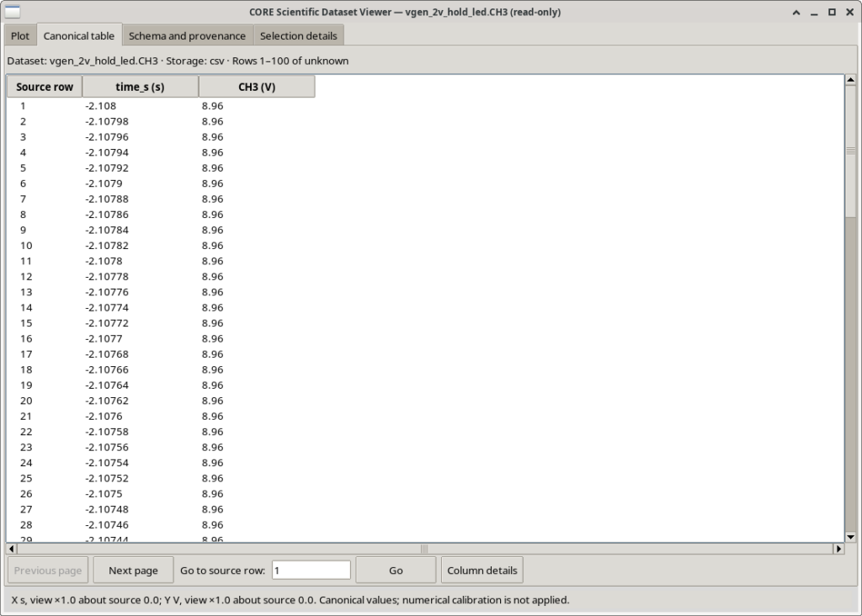Click the vertical scrollbar down arrow
The height and width of the screenshot is (616, 862).
click(x=850, y=537)
